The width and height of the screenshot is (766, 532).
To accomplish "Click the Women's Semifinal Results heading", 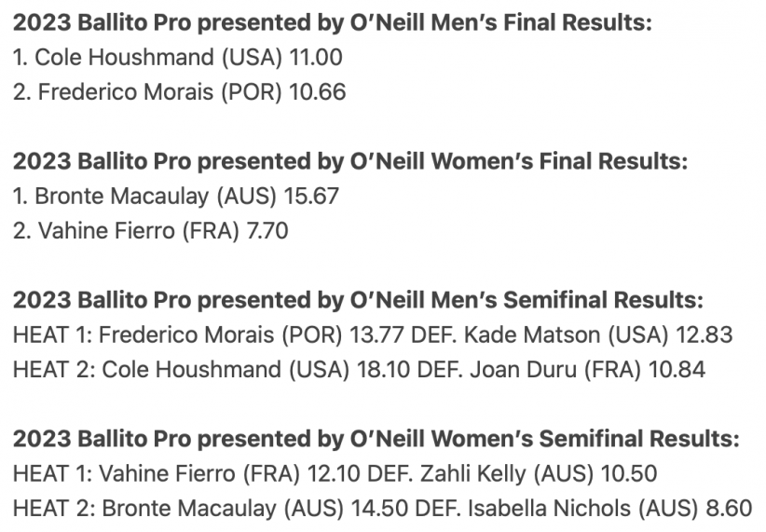I will (376, 439).
